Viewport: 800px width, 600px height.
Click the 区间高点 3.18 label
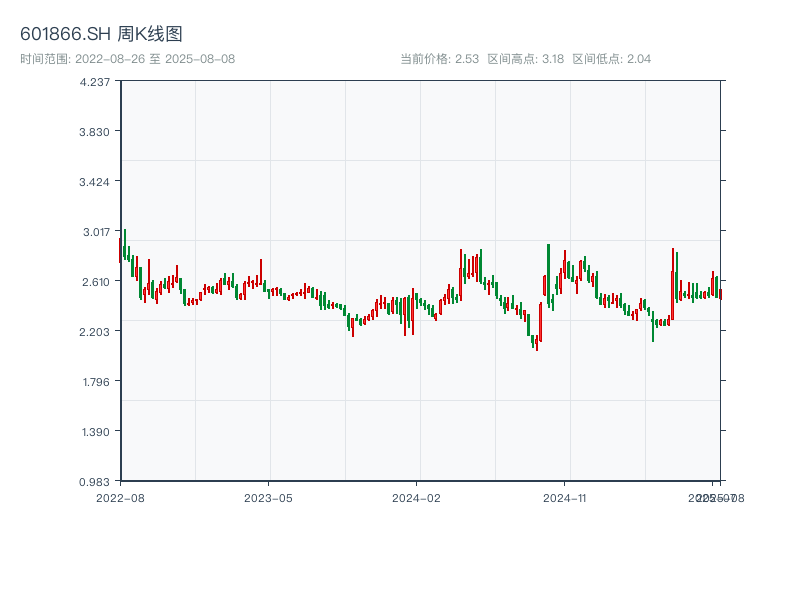click(x=525, y=59)
